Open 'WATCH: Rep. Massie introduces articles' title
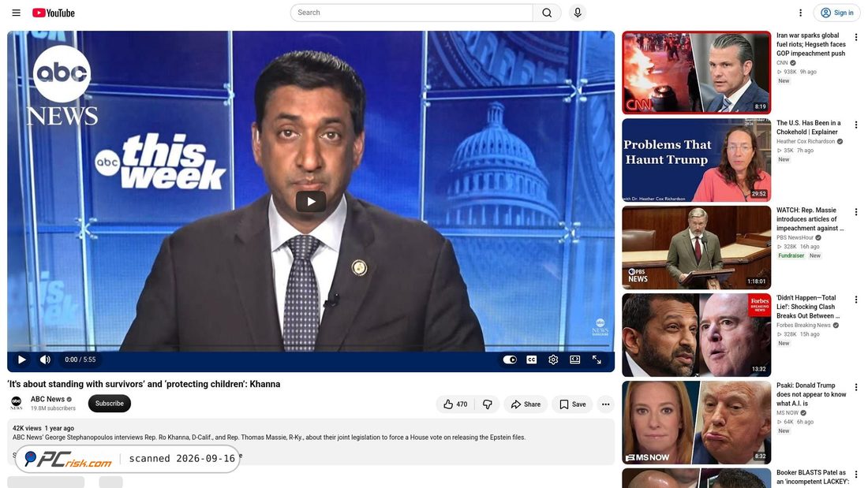The width and height of the screenshot is (868, 488). pos(810,219)
